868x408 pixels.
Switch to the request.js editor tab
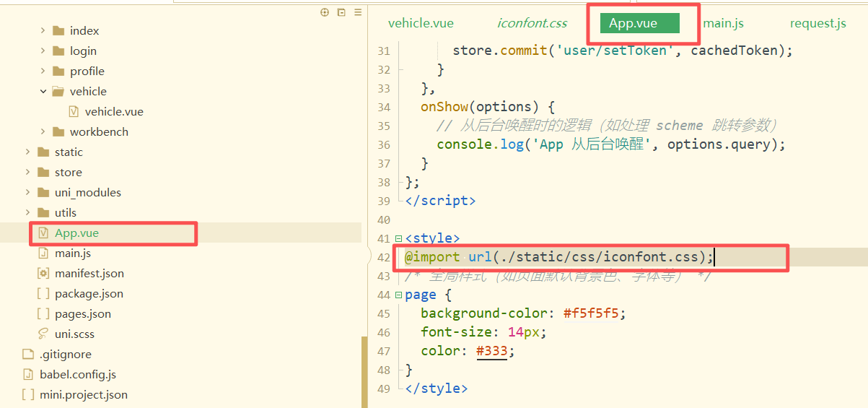tap(817, 23)
